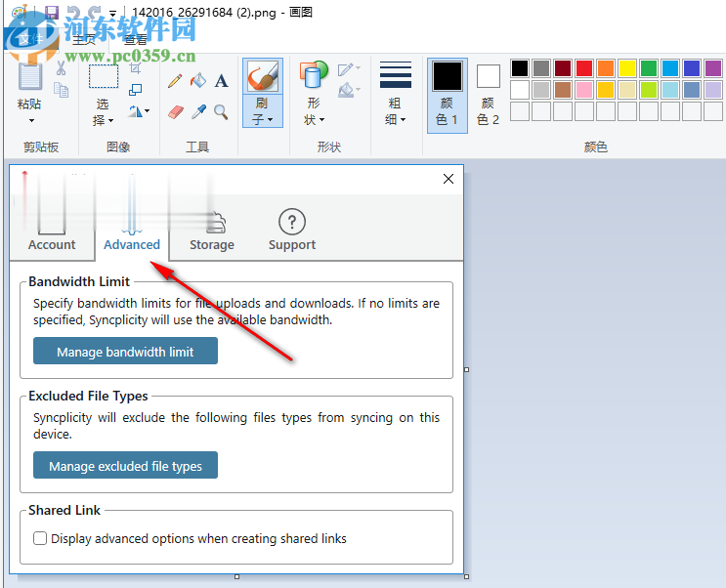Pick the pink color swatch
Viewport: 726px width, 588px height.
coord(584,90)
